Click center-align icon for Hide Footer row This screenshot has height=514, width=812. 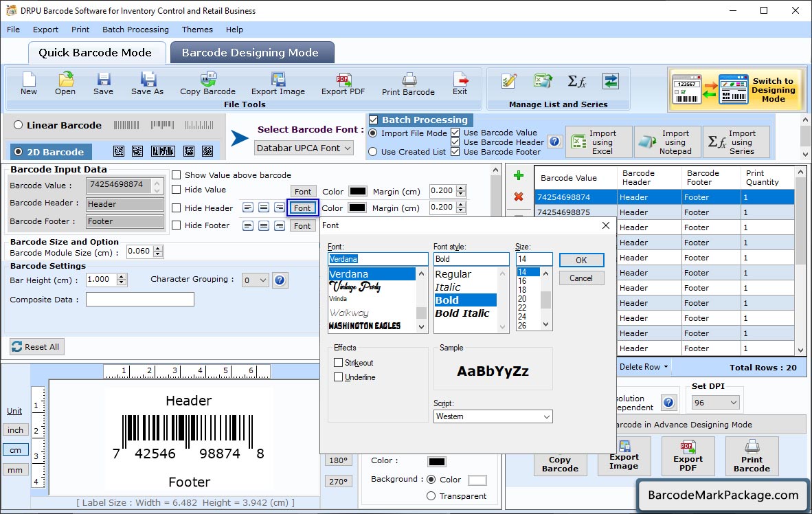pyautogui.click(x=264, y=226)
